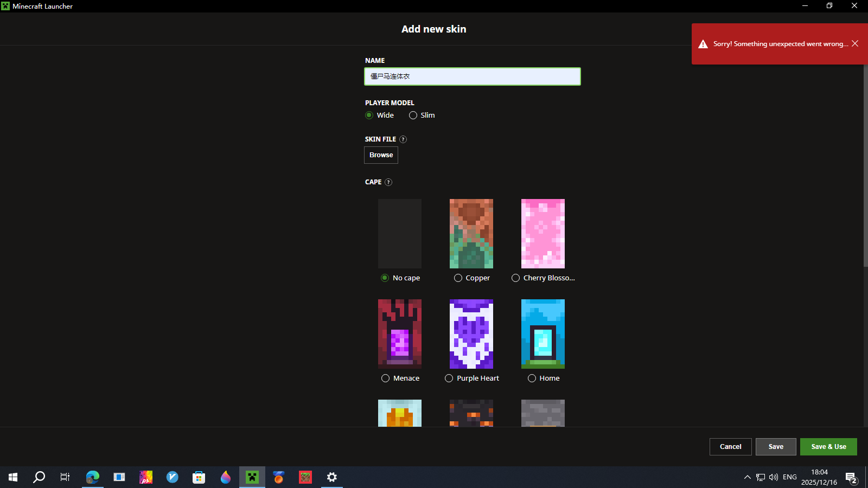Screen dimensions: 868x488
Task: Click the Minecraft Launcher taskbar icon
Action: click(252, 477)
